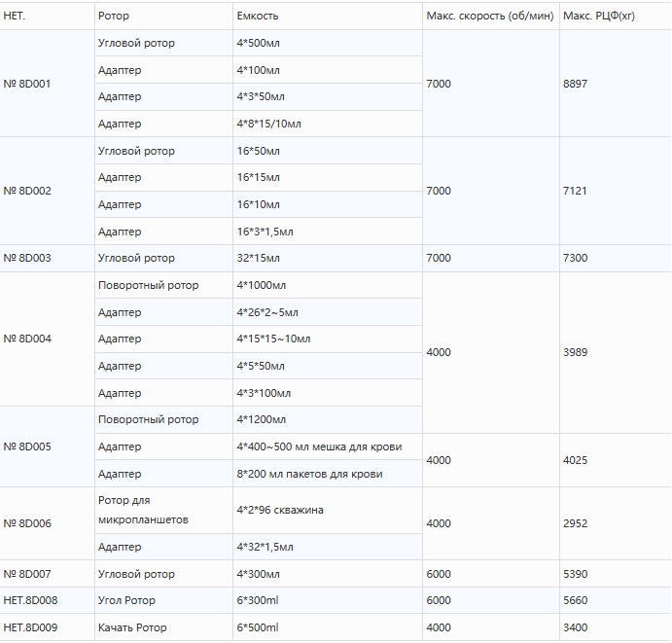Select the RCF value "3989"

click(575, 352)
